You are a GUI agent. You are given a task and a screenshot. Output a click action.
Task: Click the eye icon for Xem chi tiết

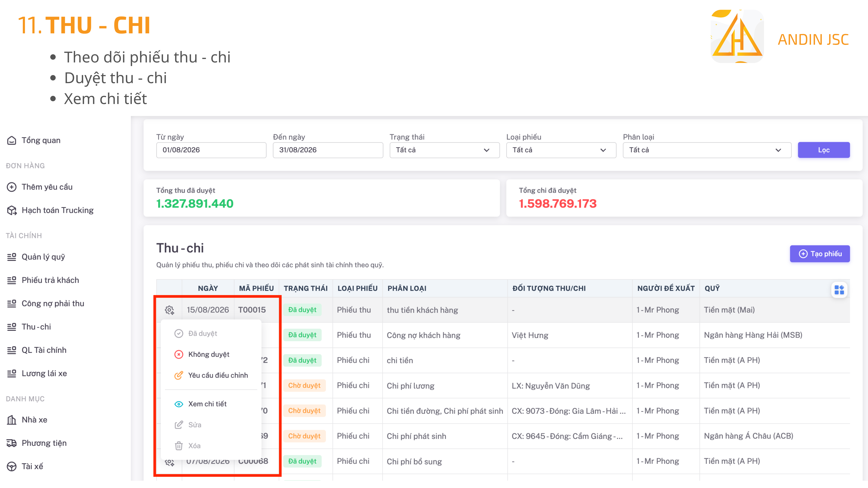(x=179, y=404)
